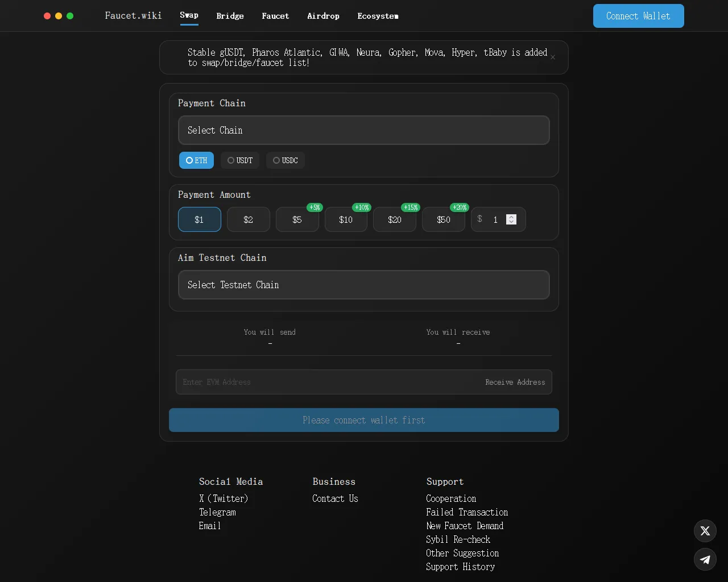Select the USDC payment radio button
The height and width of the screenshot is (582, 728).
point(285,160)
